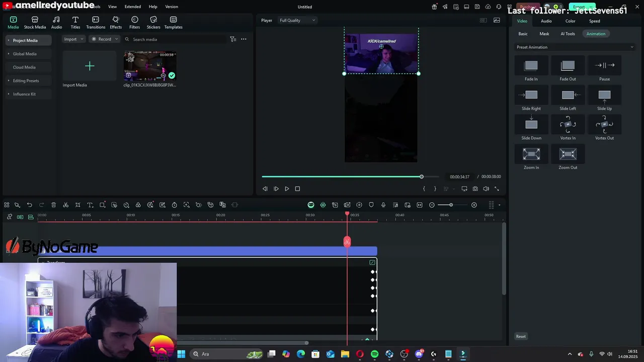Viewport: 644px width, 362px height.
Task: Toggle the keyframe edit icon on the clip
Action: pos(372,262)
